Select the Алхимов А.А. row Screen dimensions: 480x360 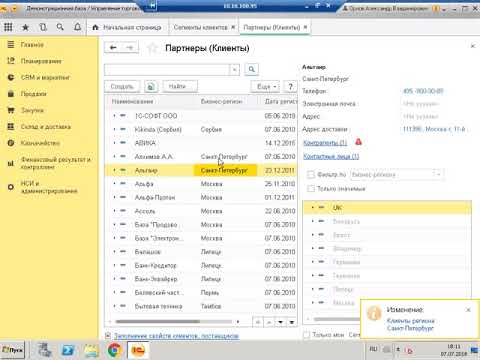click(x=201, y=156)
